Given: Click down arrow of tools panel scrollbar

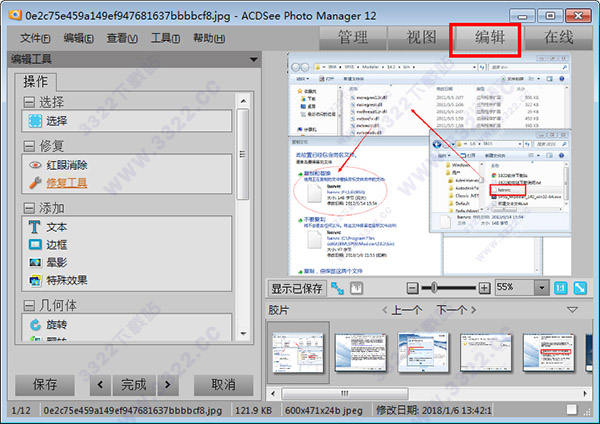Looking at the screenshot, I should point(243,334).
